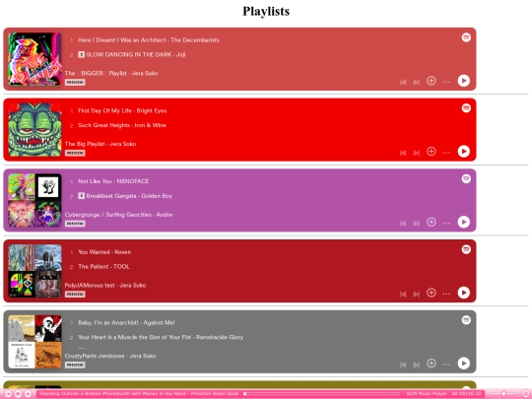Image resolution: width=532 pixels, height=399 pixels.
Task: Play The Big Playlist embed
Action: coord(463,152)
